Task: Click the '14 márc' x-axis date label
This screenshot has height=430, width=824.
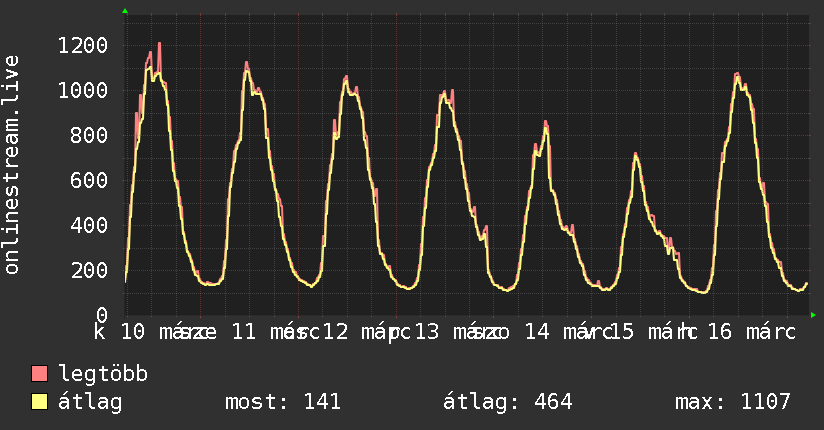Action: point(569,332)
